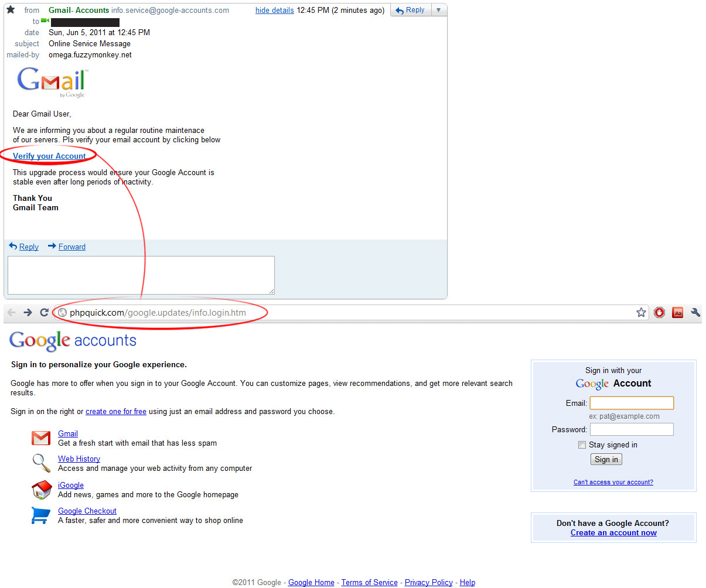Open the iGoogle link
The width and height of the screenshot is (706, 588).
tap(71, 485)
